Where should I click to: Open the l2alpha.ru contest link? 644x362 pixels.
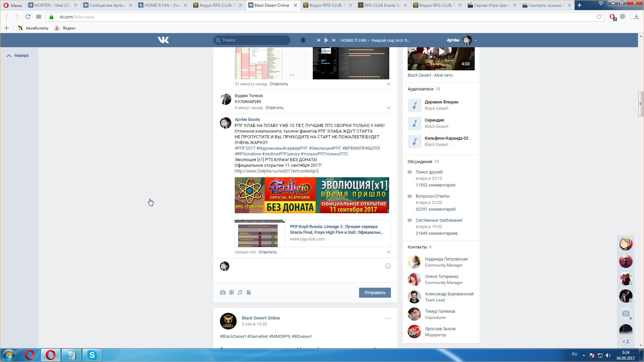[277, 171]
